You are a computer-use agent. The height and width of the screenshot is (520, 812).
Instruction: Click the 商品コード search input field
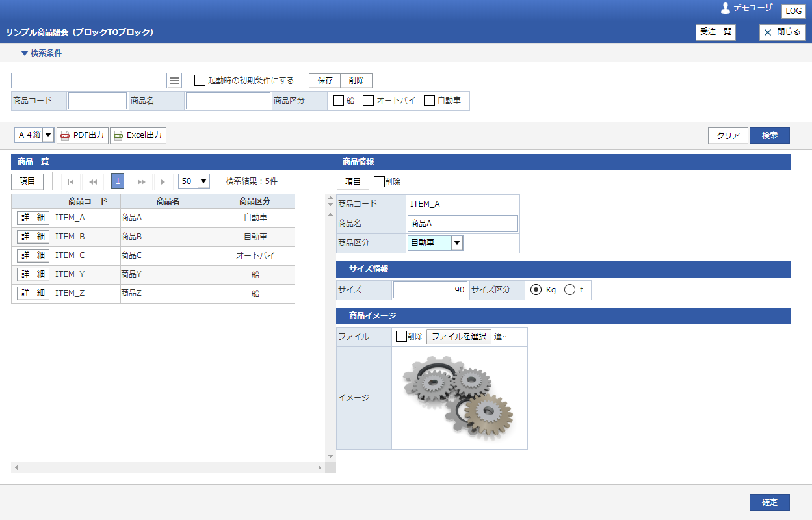pos(98,101)
